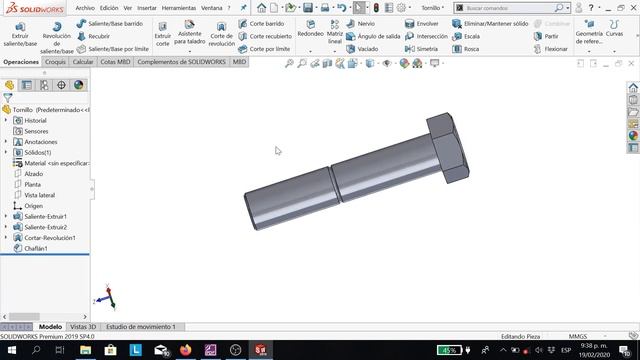Select the Vaciado shell tool
This screenshot has width=640, height=360.
[x=362, y=49]
